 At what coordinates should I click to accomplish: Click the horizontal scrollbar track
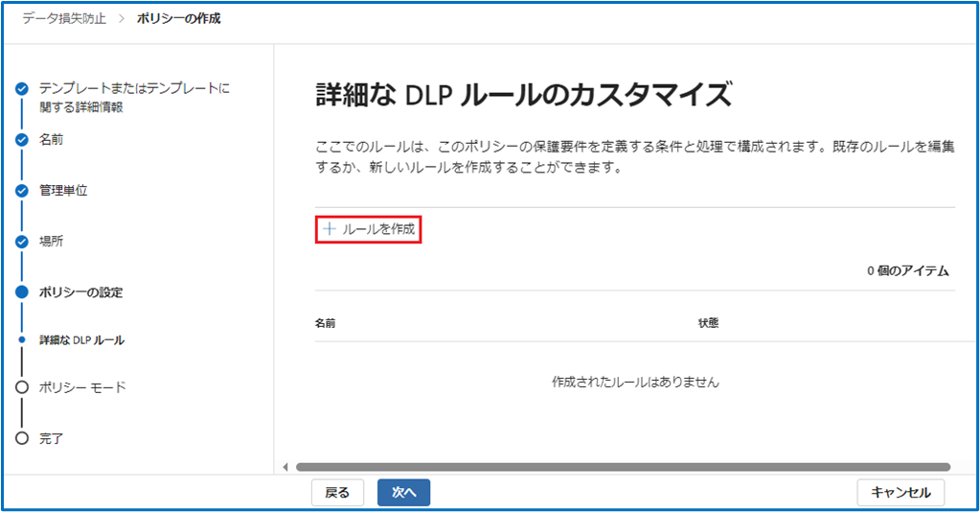pyautogui.click(x=623, y=467)
